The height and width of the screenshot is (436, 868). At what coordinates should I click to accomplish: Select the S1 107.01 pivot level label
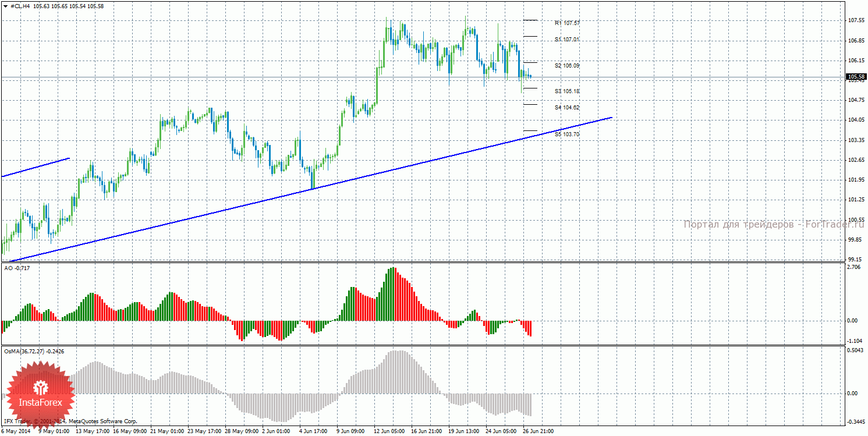click(x=567, y=39)
